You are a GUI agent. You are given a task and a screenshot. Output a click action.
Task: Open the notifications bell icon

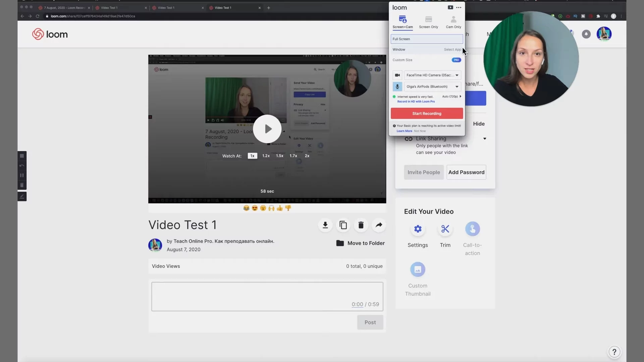coord(586,34)
